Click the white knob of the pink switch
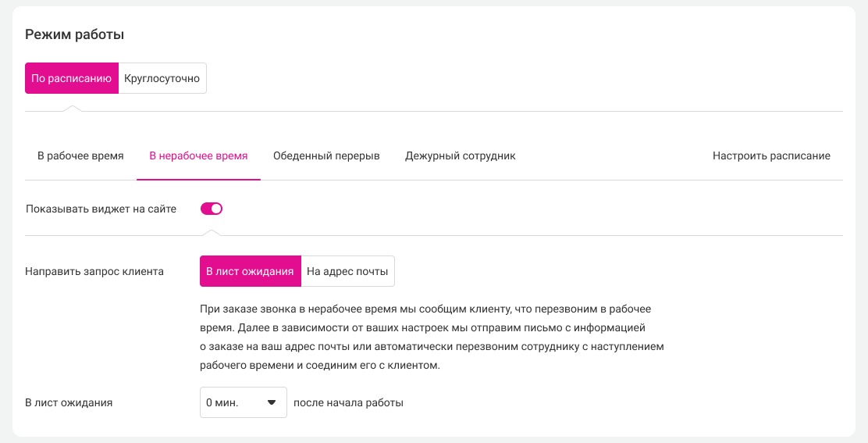Viewport: 868px width, 443px height. coord(217,209)
